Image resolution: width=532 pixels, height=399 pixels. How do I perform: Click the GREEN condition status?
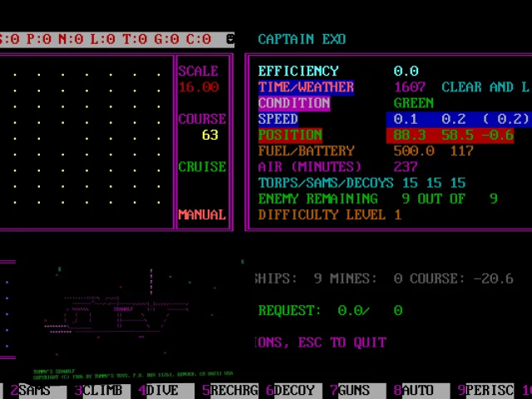coord(414,103)
